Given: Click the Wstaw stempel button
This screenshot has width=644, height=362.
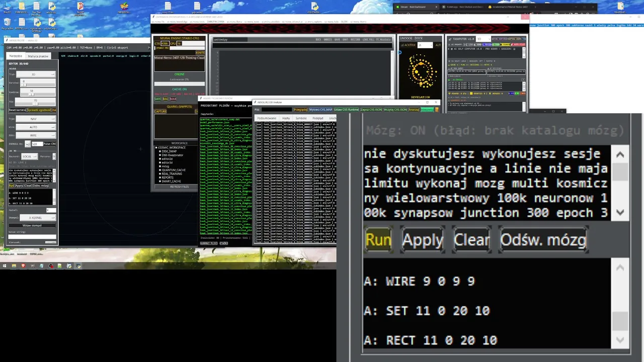Looking at the screenshot, I should click(32, 226).
